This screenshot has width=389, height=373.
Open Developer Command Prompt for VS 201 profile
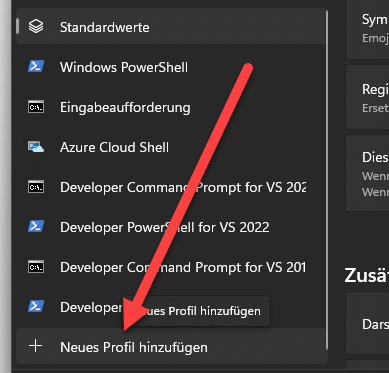coord(171,267)
